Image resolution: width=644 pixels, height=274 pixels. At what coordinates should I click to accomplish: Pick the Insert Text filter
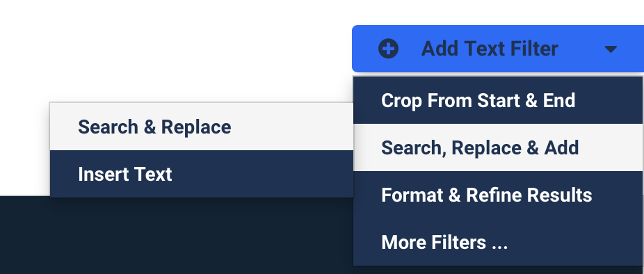tap(202, 174)
